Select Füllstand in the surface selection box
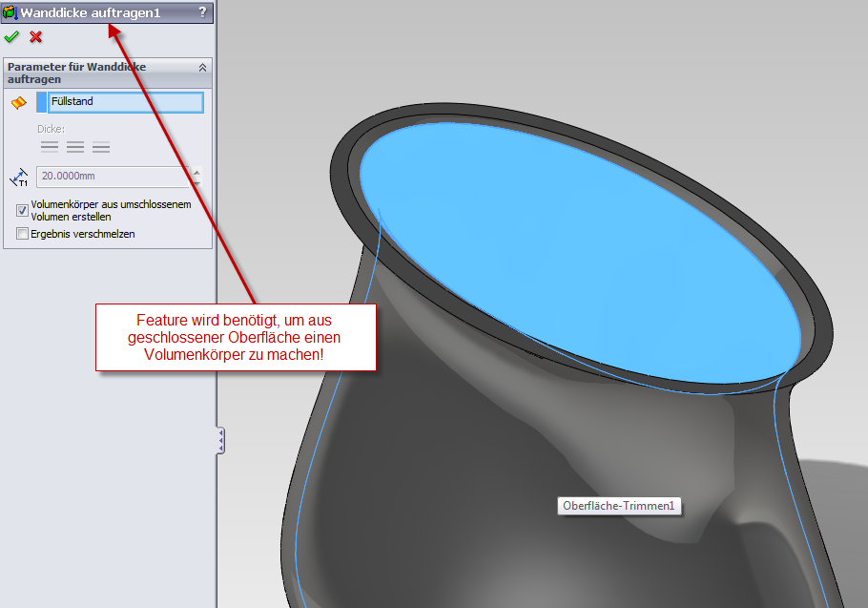Screen dimensions: 868x608 [126, 102]
